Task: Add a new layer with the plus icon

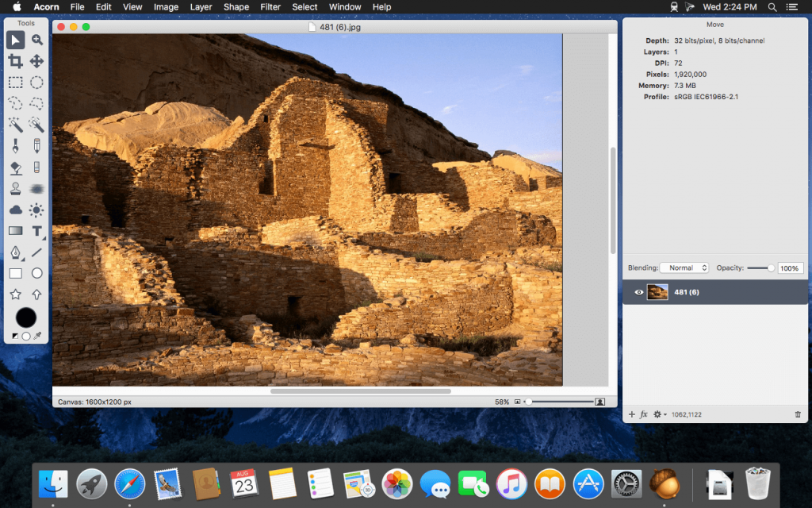Action: (631, 414)
